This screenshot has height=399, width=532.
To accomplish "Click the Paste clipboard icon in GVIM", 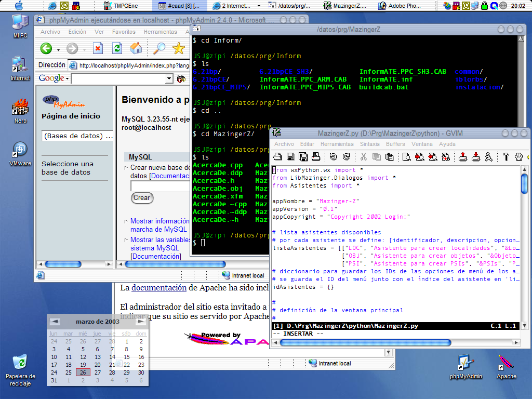I will (390, 156).
